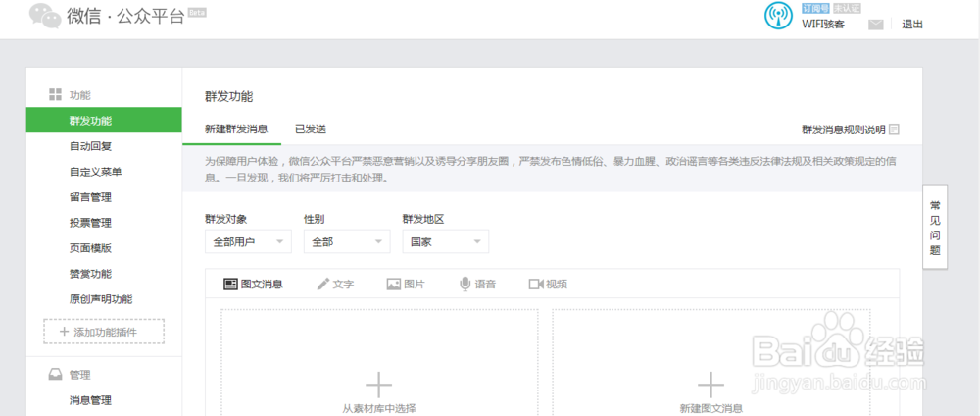Switch to 已发送 tab
This screenshot has width=980, height=416.
tap(311, 130)
